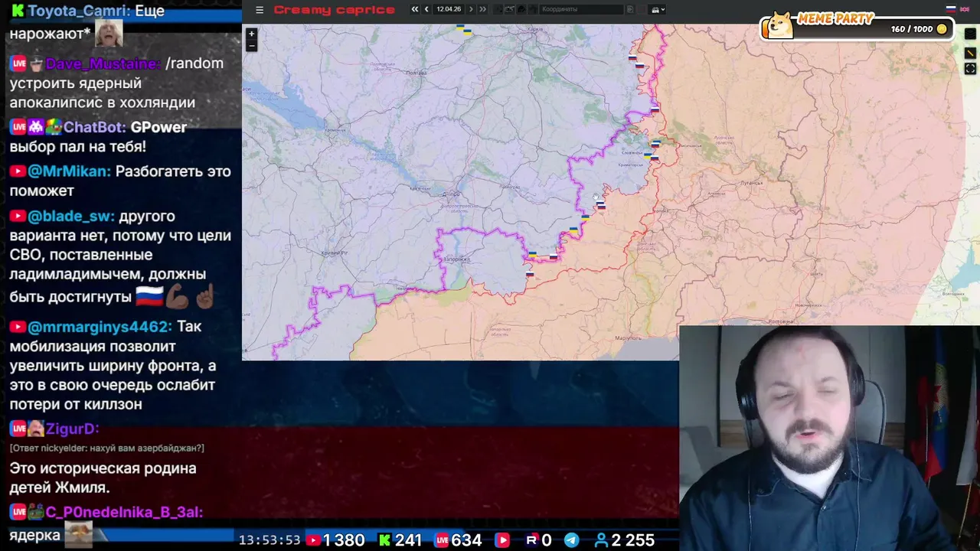Click the Meme Party doge avatar

[x=779, y=25]
